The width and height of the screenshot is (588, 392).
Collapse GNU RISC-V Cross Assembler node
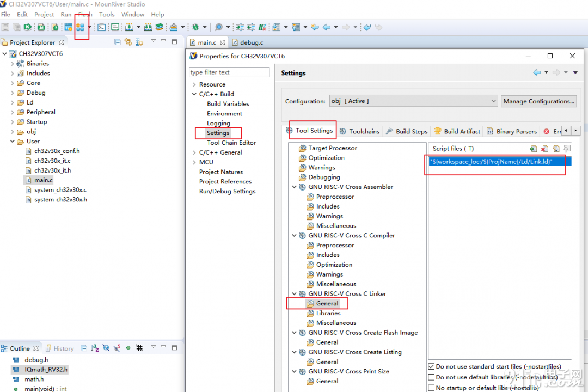click(x=295, y=187)
